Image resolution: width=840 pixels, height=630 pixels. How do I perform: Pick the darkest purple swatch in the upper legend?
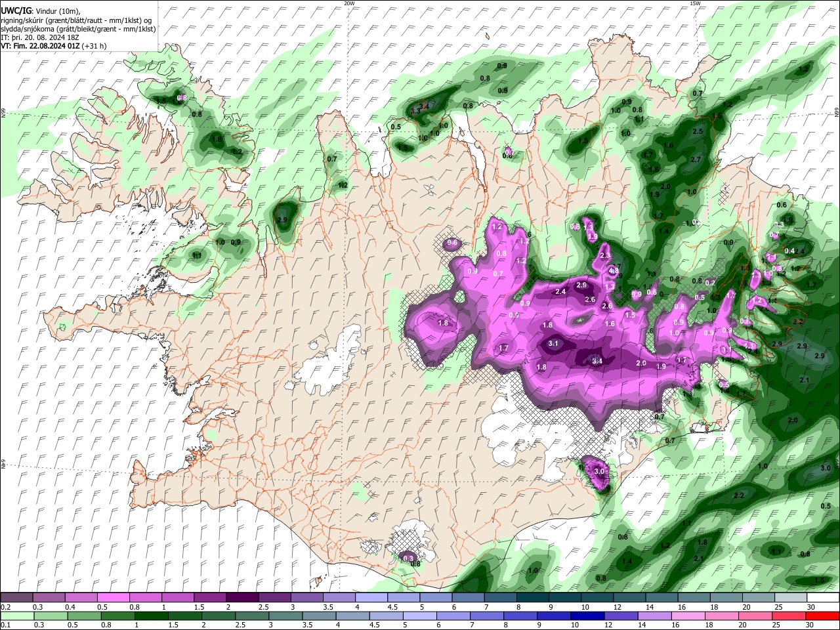pyautogui.click(x=242, y=598)
